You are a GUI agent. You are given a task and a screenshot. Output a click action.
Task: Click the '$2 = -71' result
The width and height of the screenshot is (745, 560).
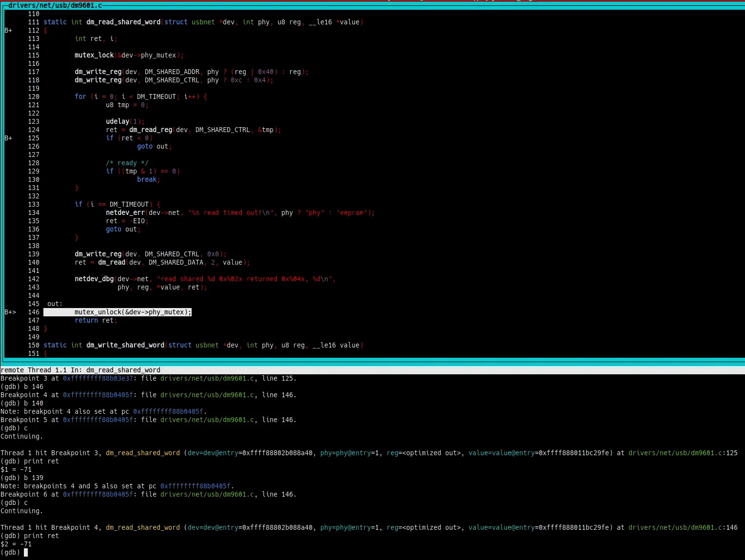click(16, 544)
